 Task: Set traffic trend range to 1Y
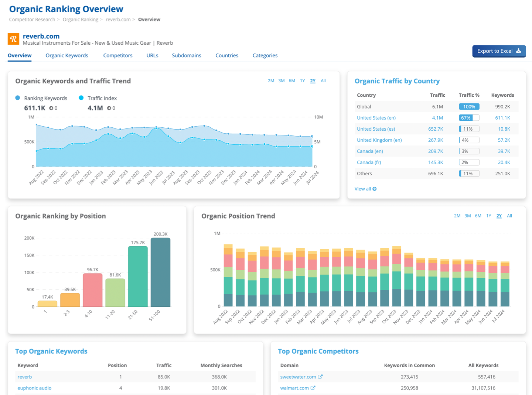click(x=302, y=81)
